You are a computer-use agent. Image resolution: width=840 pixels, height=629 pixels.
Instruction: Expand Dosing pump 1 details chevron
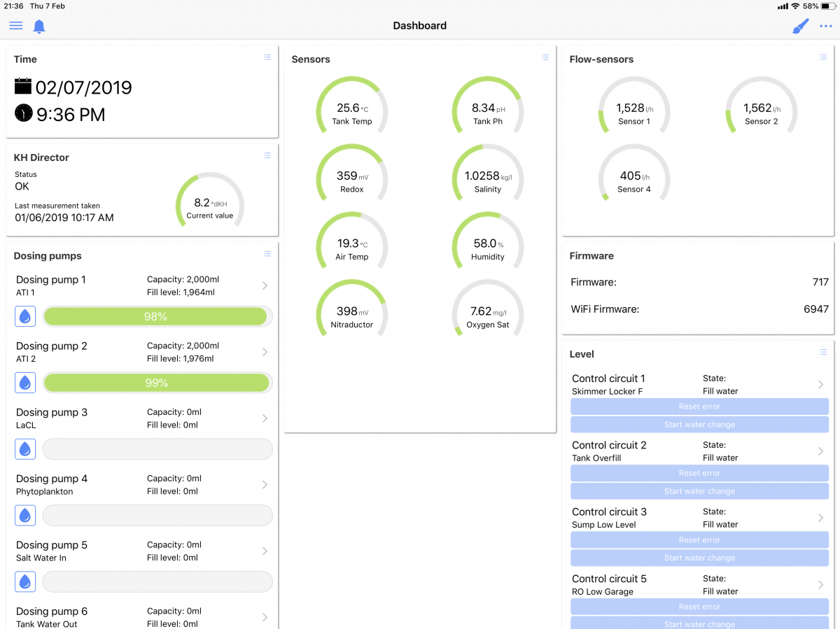click(265, 285)
